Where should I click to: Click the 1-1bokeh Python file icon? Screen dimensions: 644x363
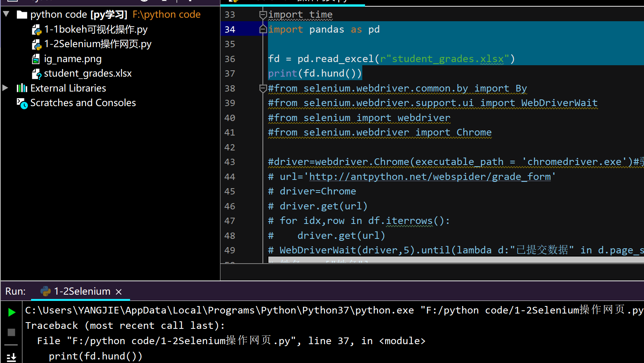[36, 30]
